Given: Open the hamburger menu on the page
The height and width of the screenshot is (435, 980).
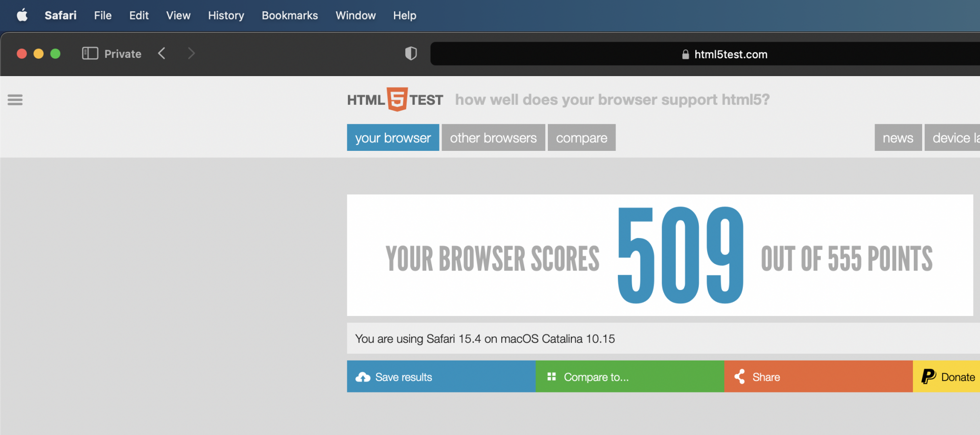Looking at the screenshot, I should (15, 100).
